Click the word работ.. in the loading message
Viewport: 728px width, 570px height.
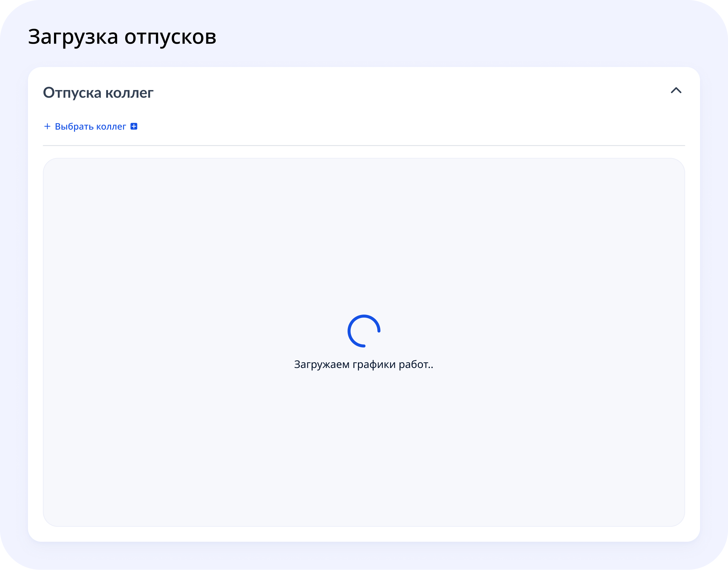[x=416, y=364]
